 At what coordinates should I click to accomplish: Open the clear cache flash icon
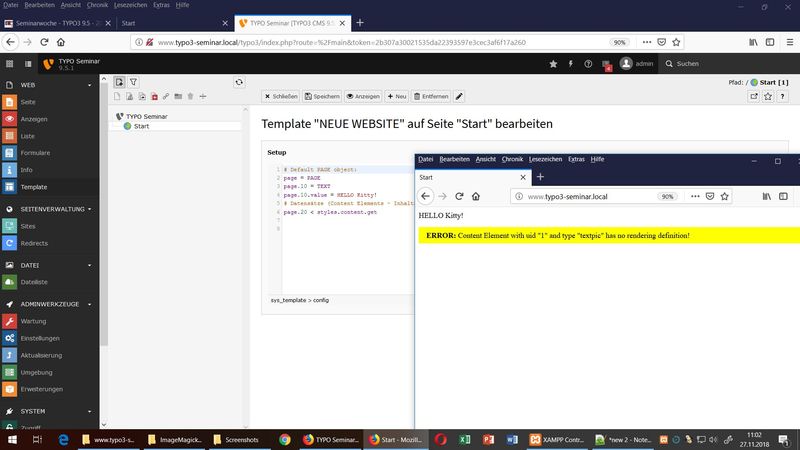point(570,64)
